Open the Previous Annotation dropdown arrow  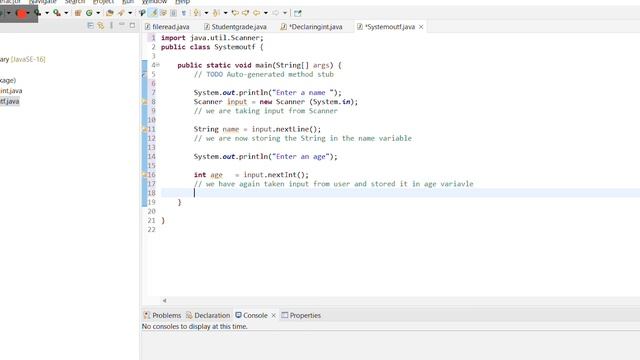click(225, 13)
